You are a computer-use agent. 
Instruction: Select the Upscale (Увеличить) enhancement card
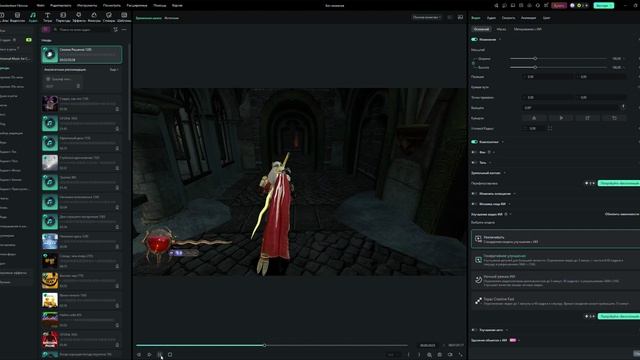(x=556, y=239)
